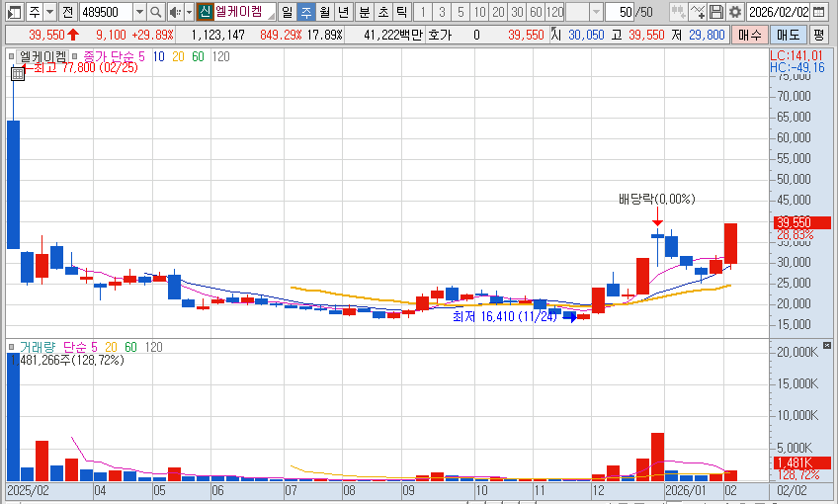The image size is (838, 504).
Task: Expand the 엘케이켐 stock name corner triangle
Action: 272,16
